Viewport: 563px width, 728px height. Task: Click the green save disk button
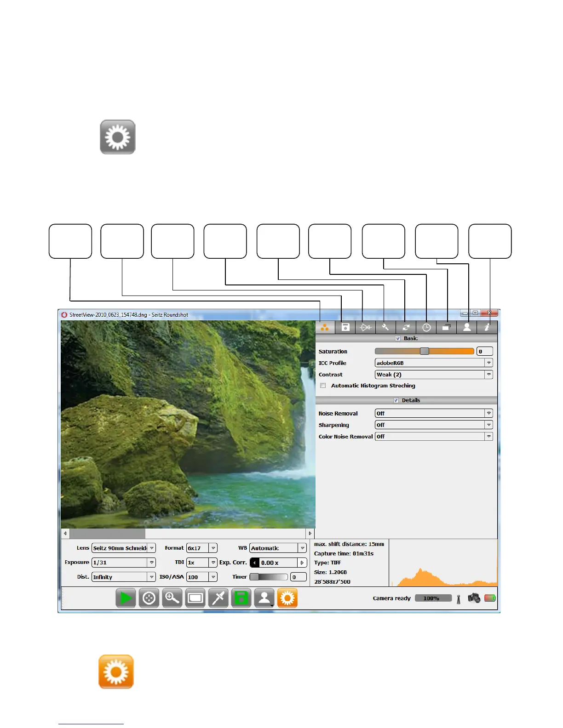[x=241, y=598]
